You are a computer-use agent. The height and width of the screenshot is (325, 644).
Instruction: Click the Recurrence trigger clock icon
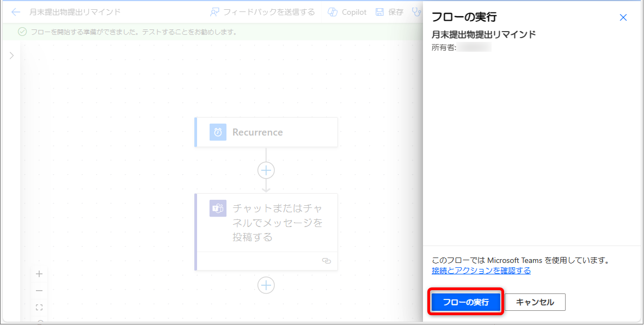(218, 132)
